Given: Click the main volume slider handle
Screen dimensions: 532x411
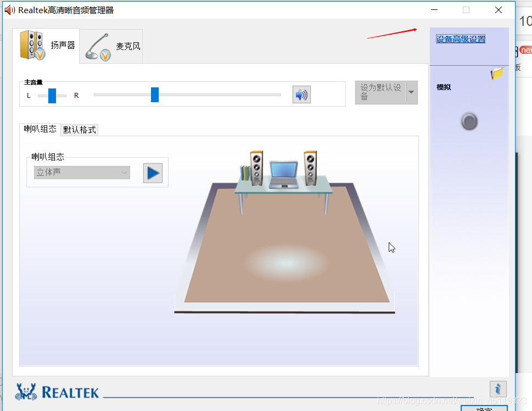Looking at the screenshot, I should pos(155,95).
